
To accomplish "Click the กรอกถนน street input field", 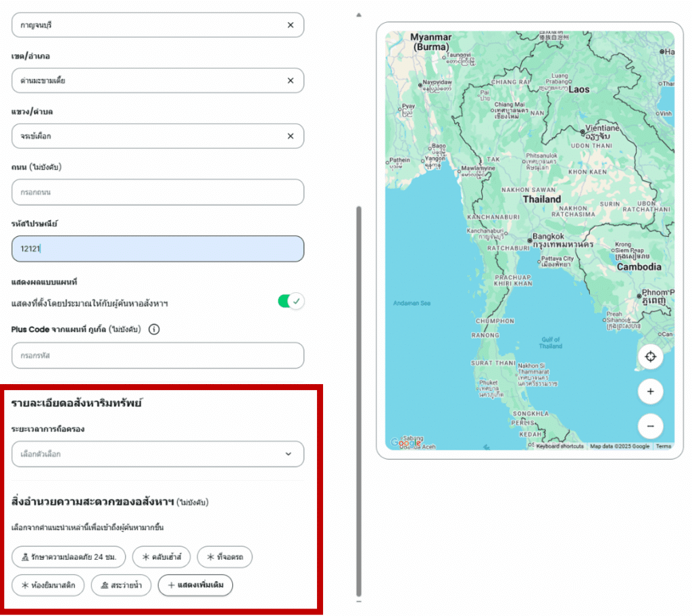I will [157, 192].
